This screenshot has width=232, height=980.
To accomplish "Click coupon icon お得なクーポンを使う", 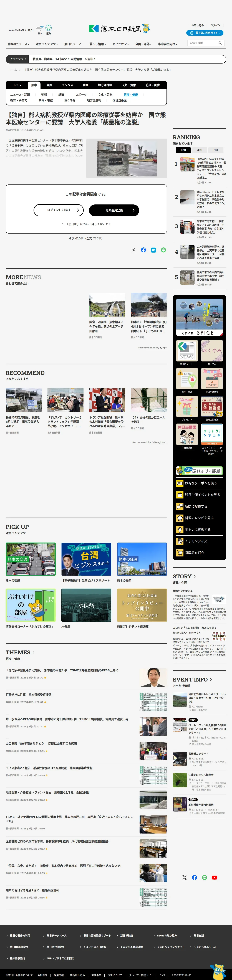I will point(180,483).
